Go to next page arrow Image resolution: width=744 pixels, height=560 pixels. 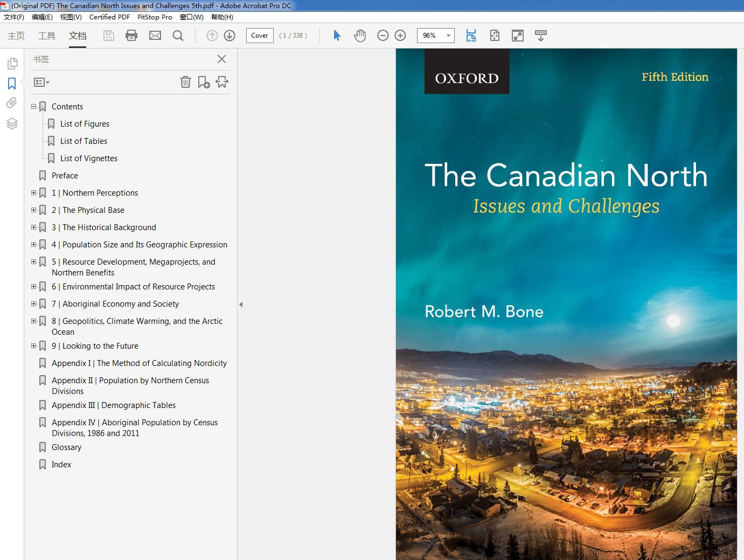230,36
